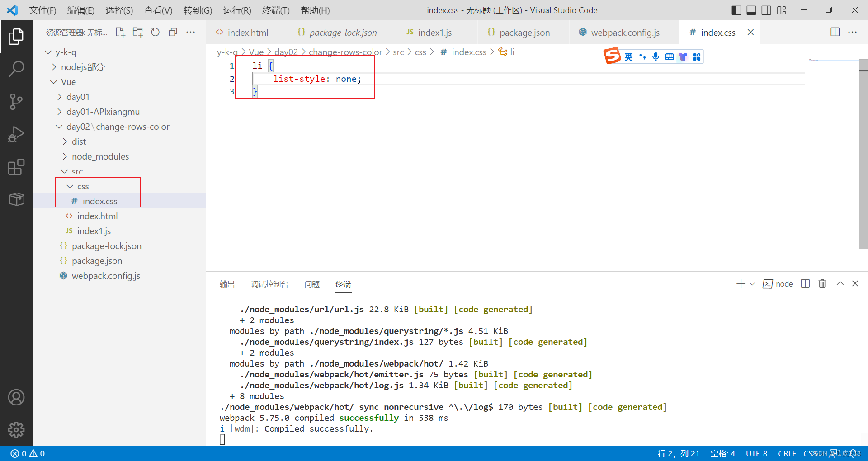
Task: Switch to the webpack.config.js editor tab
Action: click(624, 32)
